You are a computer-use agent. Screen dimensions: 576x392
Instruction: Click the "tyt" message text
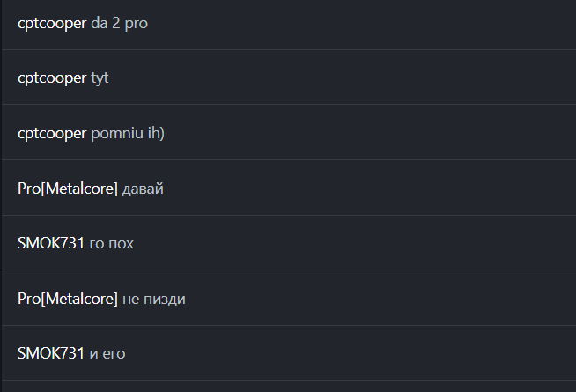[x=100, y=78]
